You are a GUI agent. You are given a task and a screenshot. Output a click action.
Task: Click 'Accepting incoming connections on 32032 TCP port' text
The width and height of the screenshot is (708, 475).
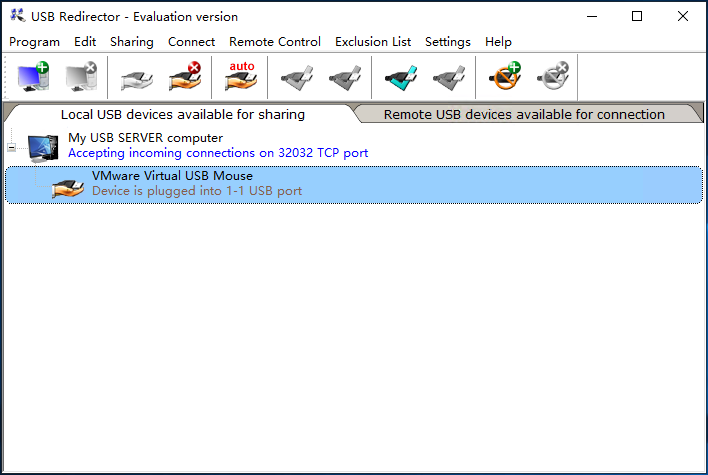tap(218, 153)
